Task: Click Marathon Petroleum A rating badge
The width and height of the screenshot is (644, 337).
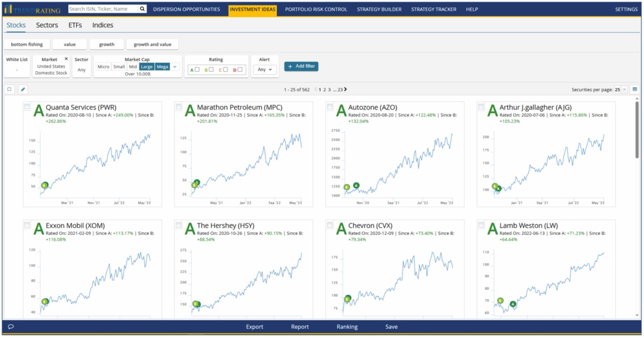Action: click(190, 110)
